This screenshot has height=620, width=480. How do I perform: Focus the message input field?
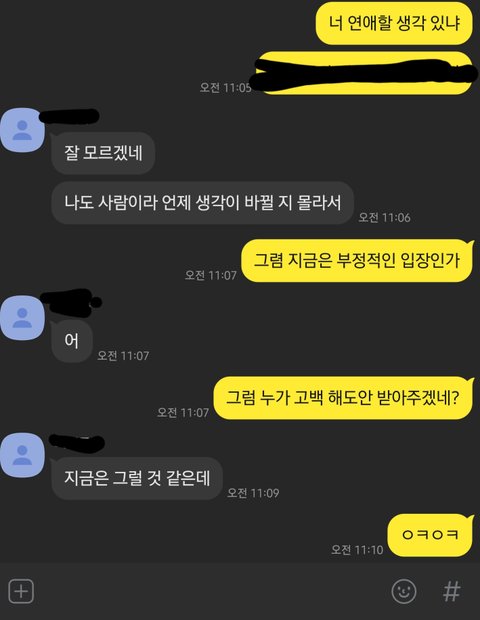210,592
